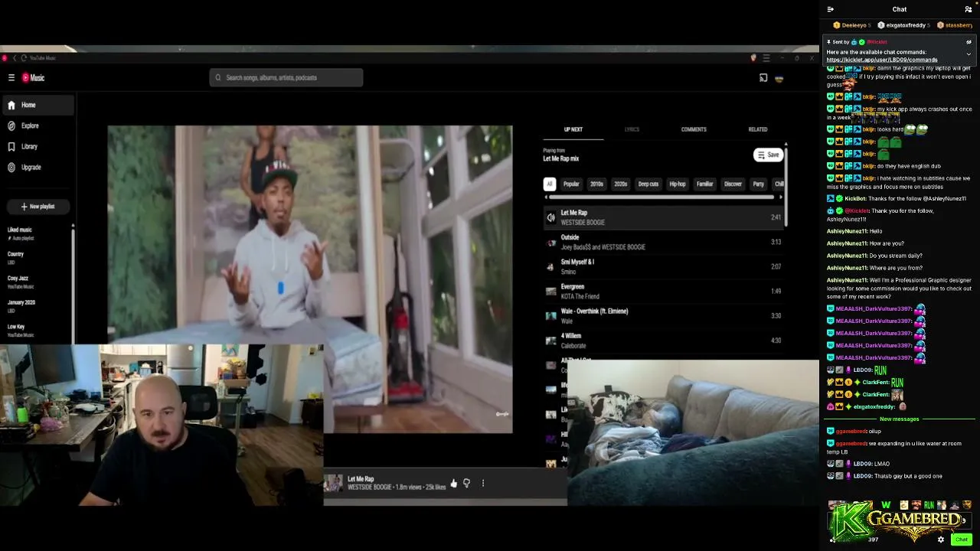Click the elxgatoxfreddy leaderboard entry
Image resolution: width=980 pixels, height=551 pixels.
tap(904, 25)
